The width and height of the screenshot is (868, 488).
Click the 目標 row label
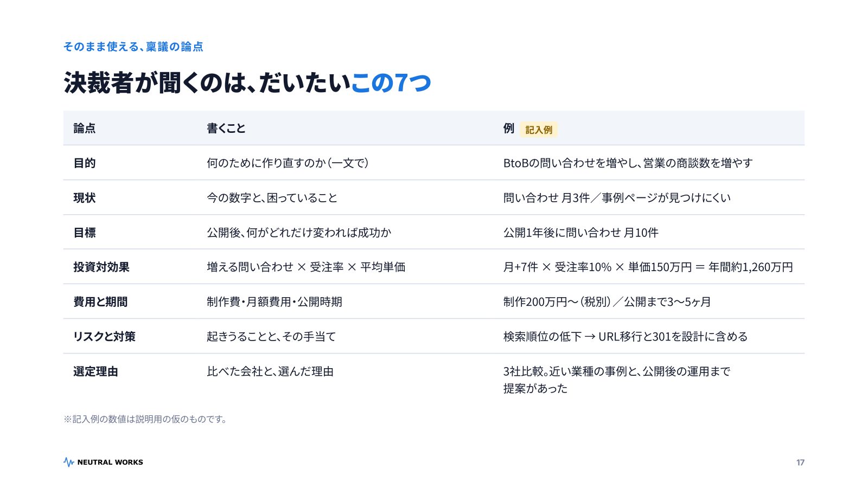point(85,233)
